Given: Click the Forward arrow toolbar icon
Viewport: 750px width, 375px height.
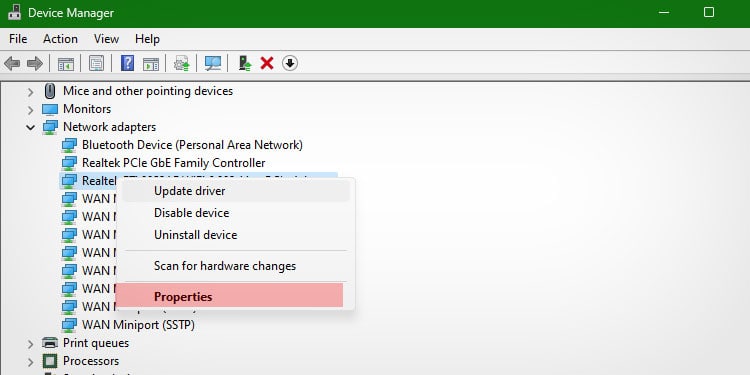Looking at the screenshot, I should click(35, 63).
